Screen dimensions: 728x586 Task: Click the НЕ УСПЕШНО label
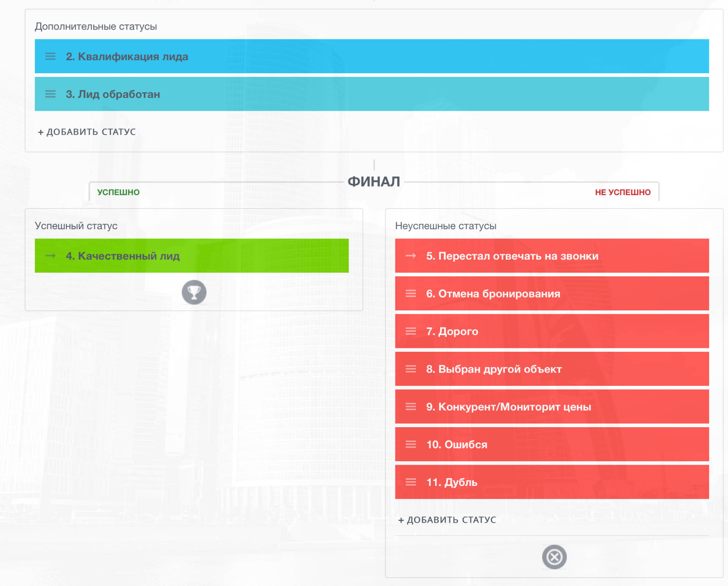pyautogui.click(x=623, y=192)
